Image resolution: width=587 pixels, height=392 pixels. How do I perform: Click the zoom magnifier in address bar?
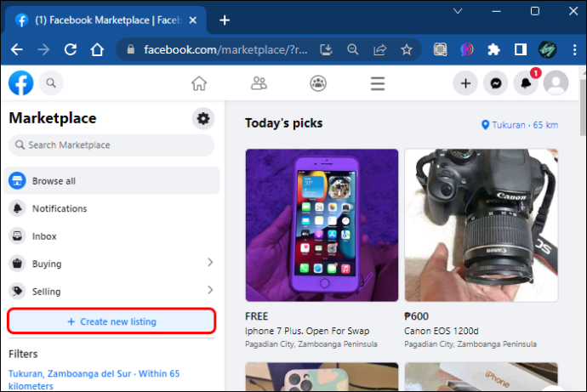click(353, 49)
